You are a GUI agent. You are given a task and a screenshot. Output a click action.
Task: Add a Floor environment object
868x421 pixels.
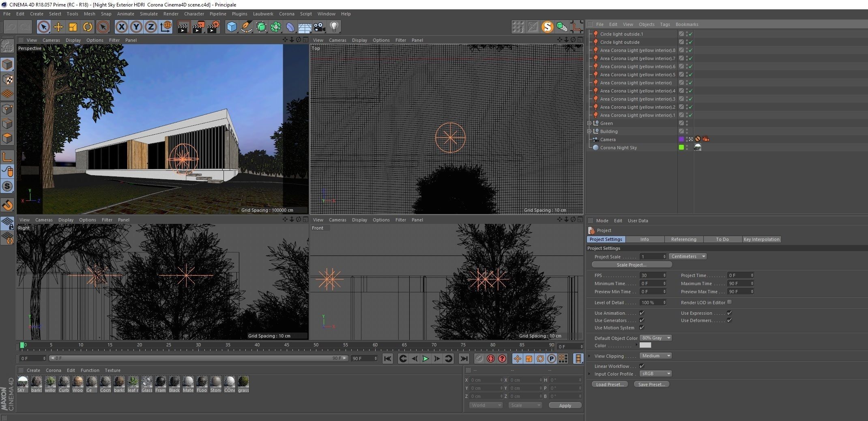305,27
